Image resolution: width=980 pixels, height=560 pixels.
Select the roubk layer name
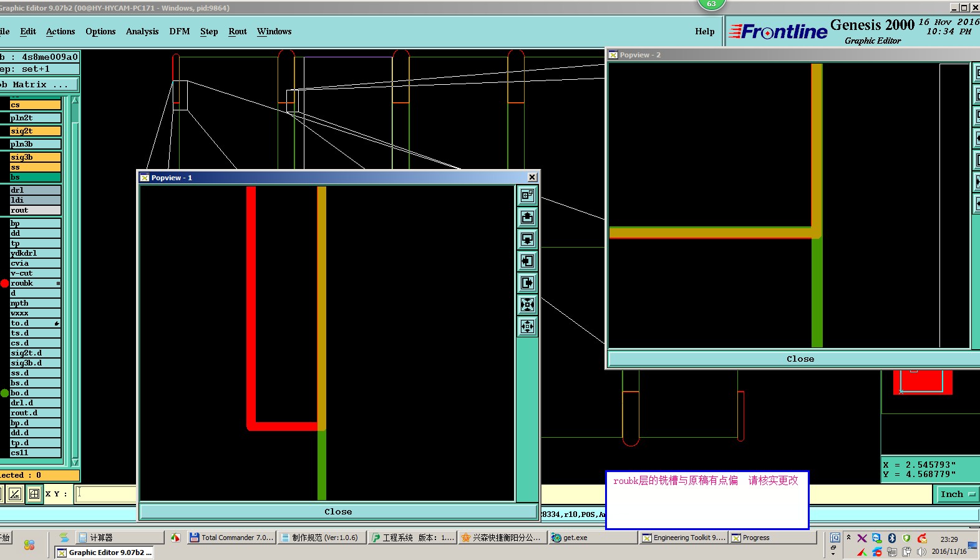(x=36, y=283)
